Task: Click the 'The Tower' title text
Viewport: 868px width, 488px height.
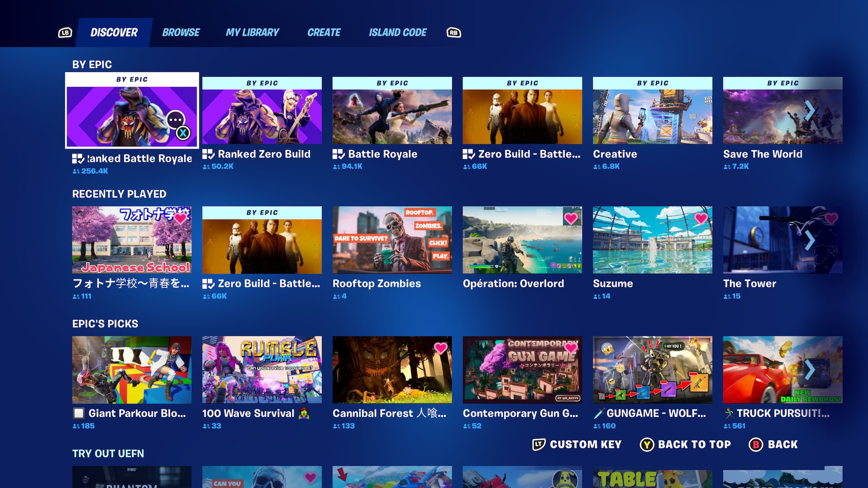Action: tap(750, 284)
